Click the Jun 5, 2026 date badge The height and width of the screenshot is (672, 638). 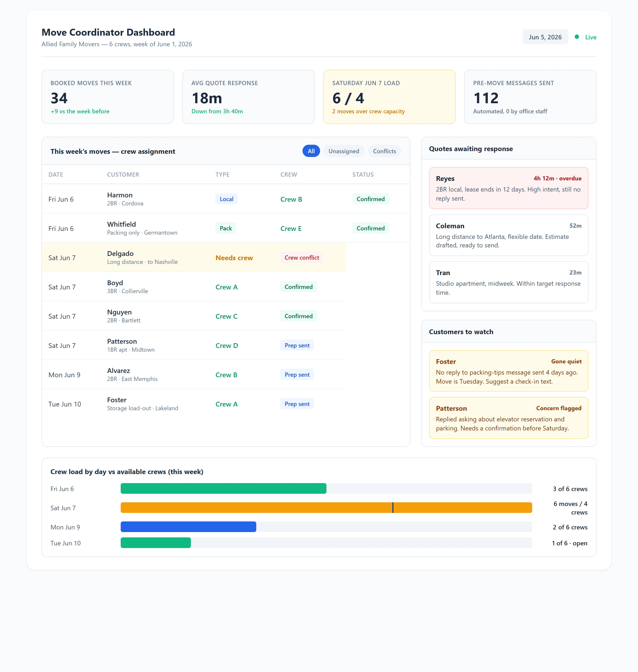(545, 37)
